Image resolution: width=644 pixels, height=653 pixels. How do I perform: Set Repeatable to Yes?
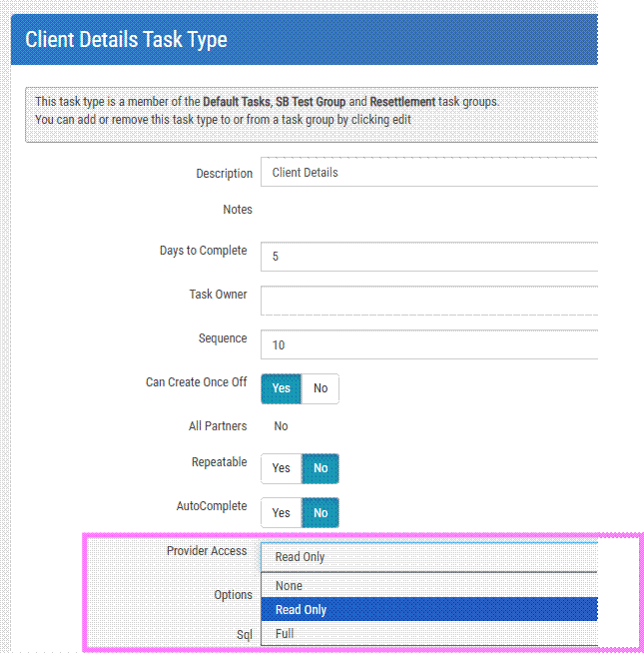(x=282, y=468)
